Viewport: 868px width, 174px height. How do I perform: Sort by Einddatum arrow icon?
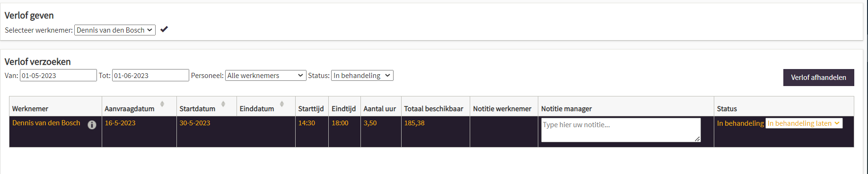(281, 104)
